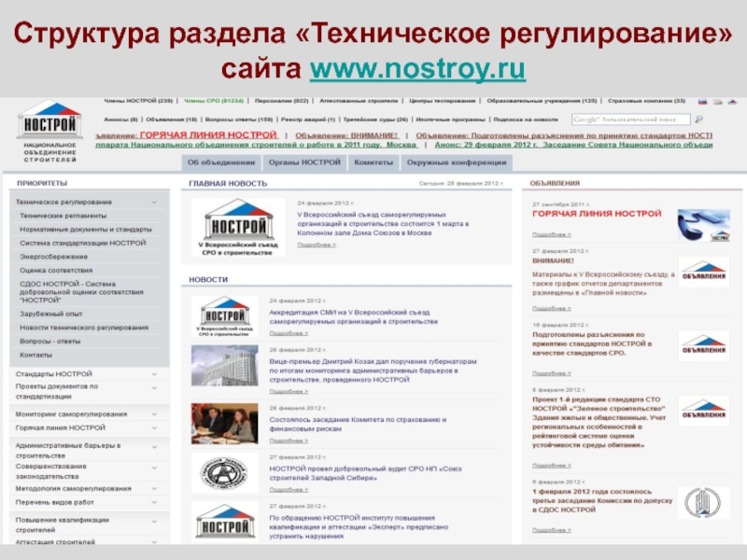Open Персоналии (922) top link
This screenshot has height=560, width=747.
tap(282, 101)
